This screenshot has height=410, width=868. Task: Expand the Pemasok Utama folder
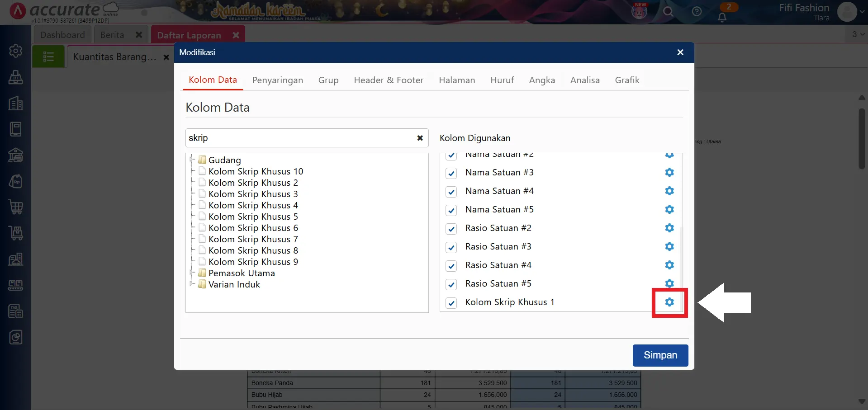point(192,272)
